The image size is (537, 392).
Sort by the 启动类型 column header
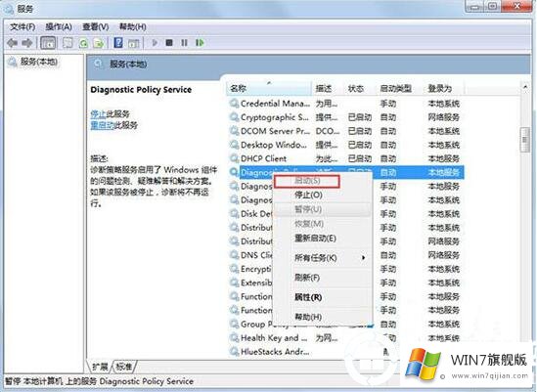pyautogui.click(x=400, y=88)
